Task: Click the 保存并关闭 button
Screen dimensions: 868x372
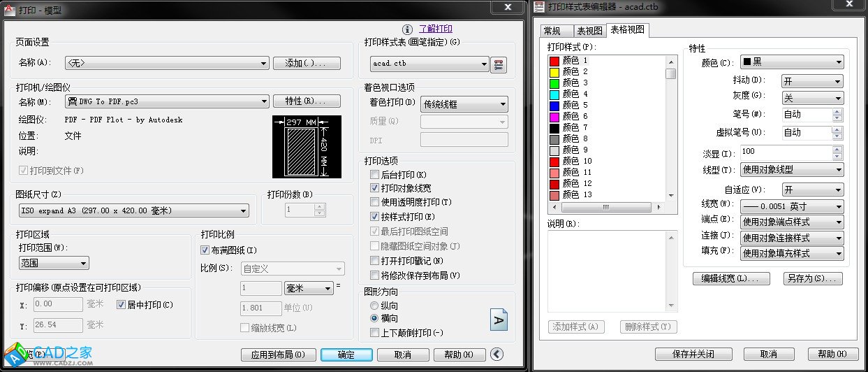Action: (x=693, y=354)
